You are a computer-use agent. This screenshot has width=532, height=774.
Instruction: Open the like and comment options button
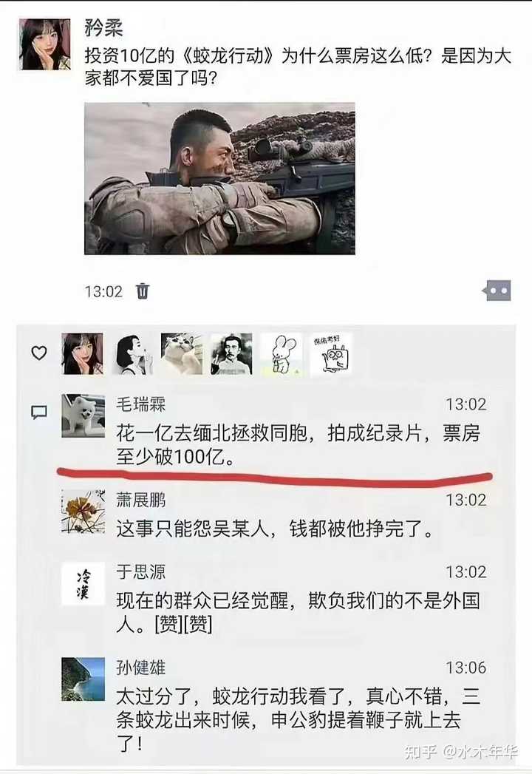point(497,291)
